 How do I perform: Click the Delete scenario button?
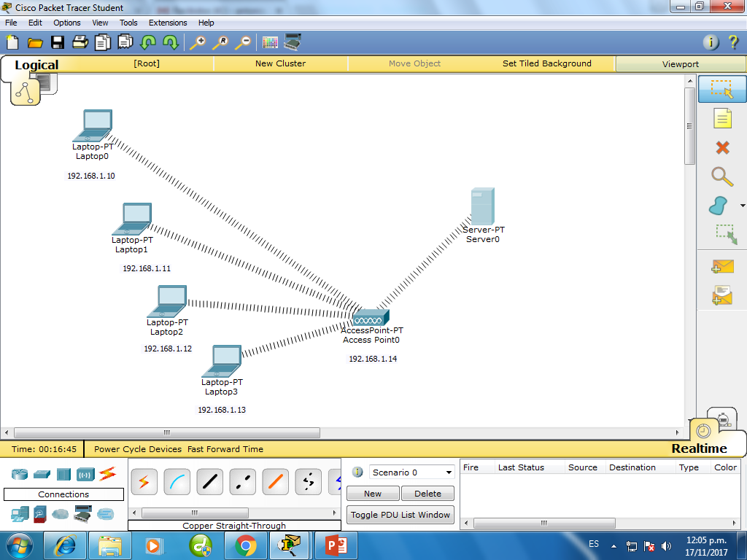click(x=427, y=494)
